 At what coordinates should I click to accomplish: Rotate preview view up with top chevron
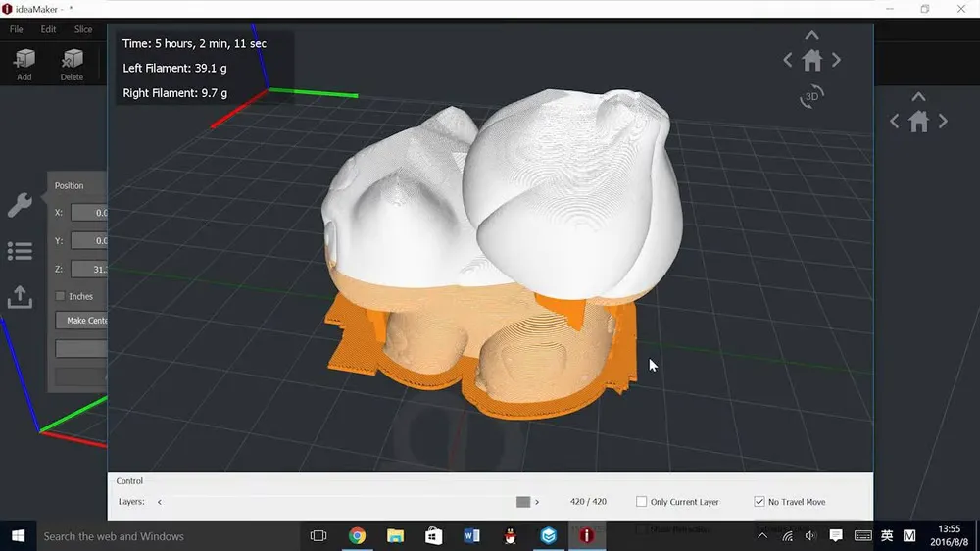(x=811, y=36)
